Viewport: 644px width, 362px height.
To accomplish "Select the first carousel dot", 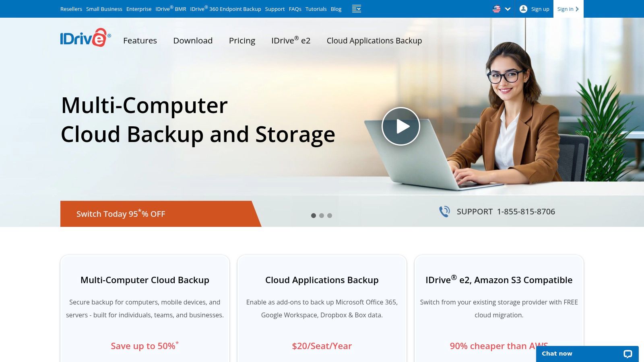I will click(x=314, y=216).
